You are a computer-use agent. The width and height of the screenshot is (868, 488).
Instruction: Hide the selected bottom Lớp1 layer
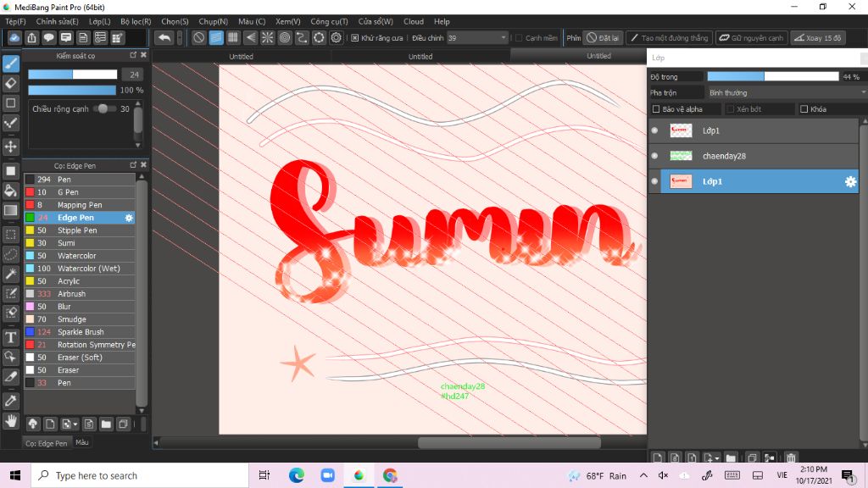654,181
